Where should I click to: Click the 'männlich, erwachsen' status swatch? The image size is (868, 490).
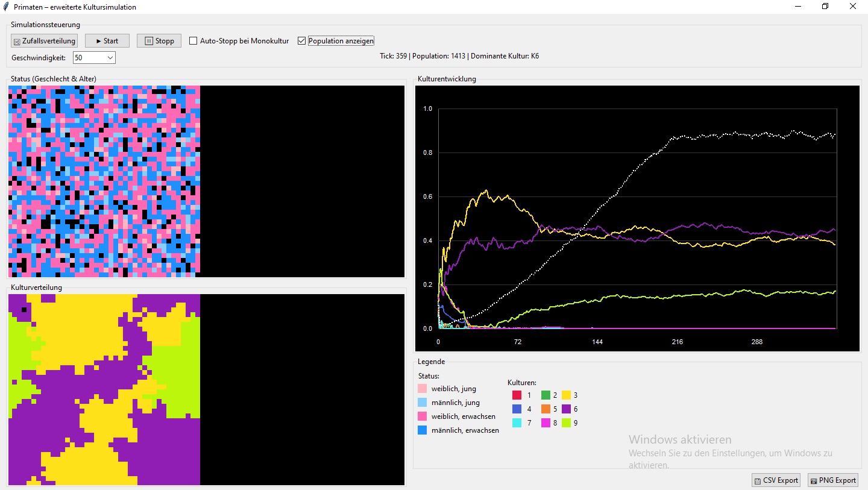pyautogui.click(x=422, y=430)
